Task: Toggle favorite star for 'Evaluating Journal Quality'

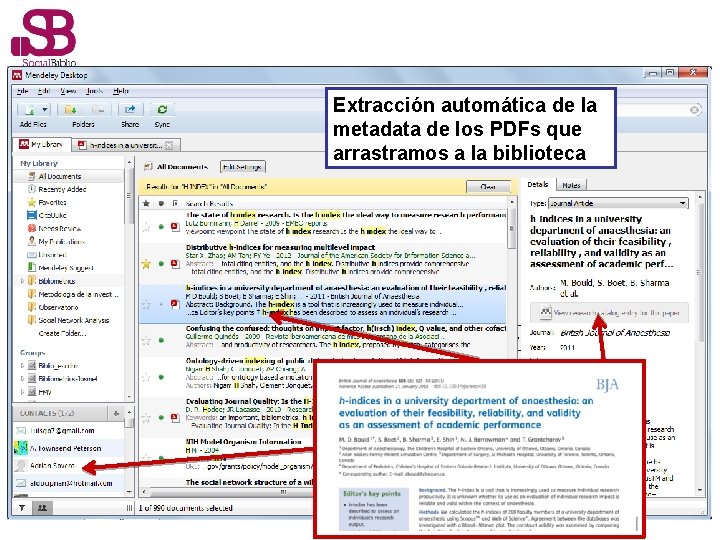Action: click(146, 418)
